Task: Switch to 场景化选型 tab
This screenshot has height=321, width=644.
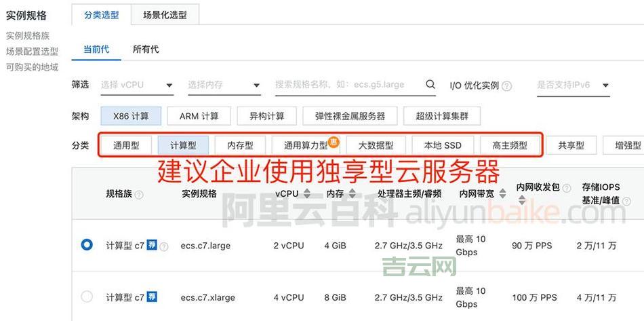Action: click(165, 15)
